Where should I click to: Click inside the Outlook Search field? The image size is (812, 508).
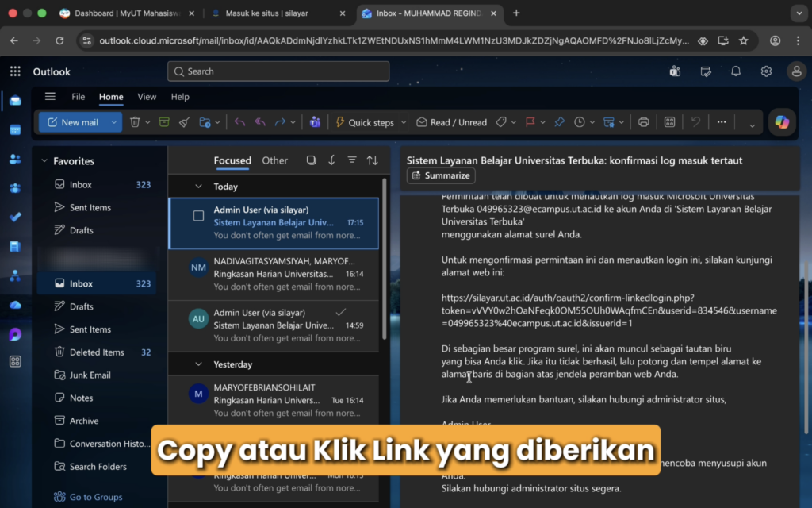pyautogui.click(x=278, y=71)
